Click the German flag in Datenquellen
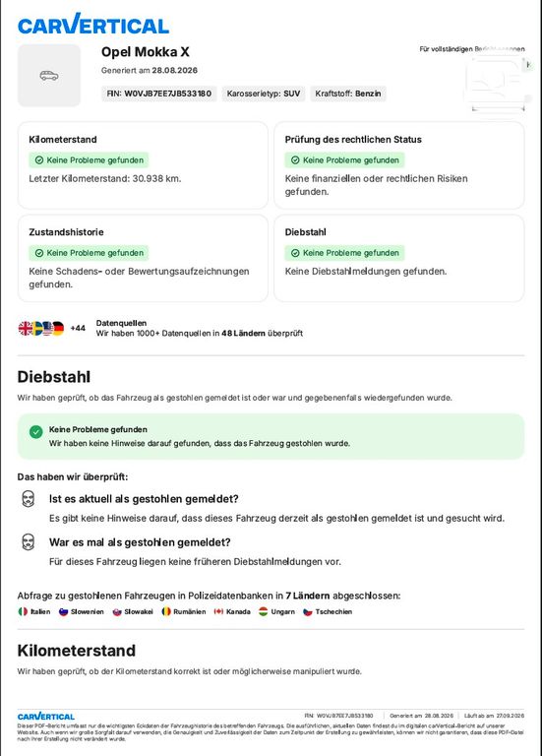 [58, 329]
